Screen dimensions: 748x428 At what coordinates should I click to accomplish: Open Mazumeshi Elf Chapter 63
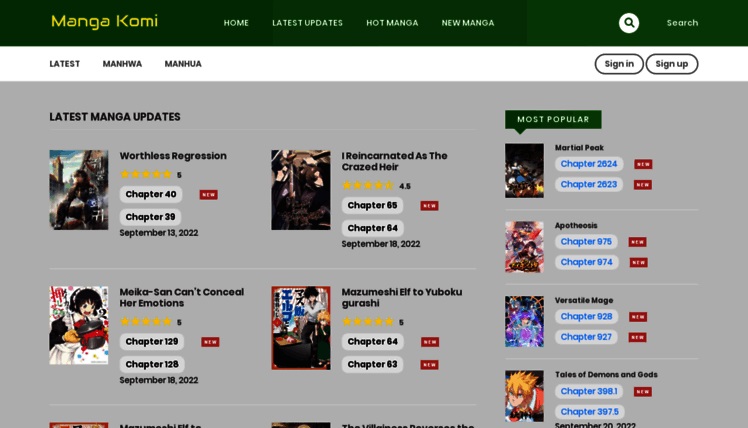(372, 365)
